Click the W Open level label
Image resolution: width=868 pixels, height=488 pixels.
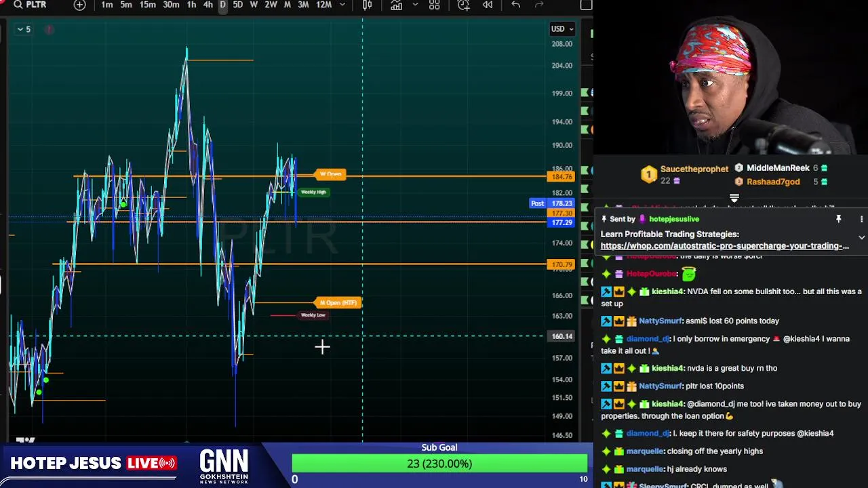[x=330, y=174]
